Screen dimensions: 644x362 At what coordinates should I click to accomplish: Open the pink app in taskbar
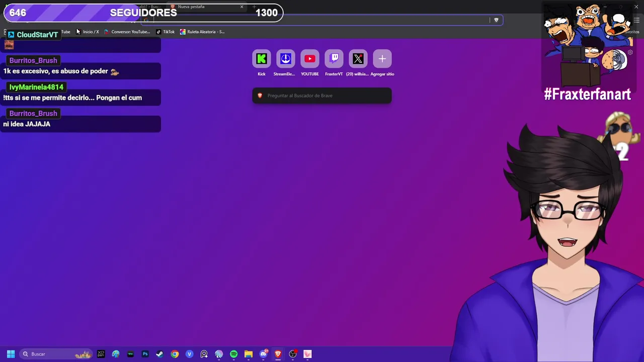pyautogui.click(x=307, y=354)
